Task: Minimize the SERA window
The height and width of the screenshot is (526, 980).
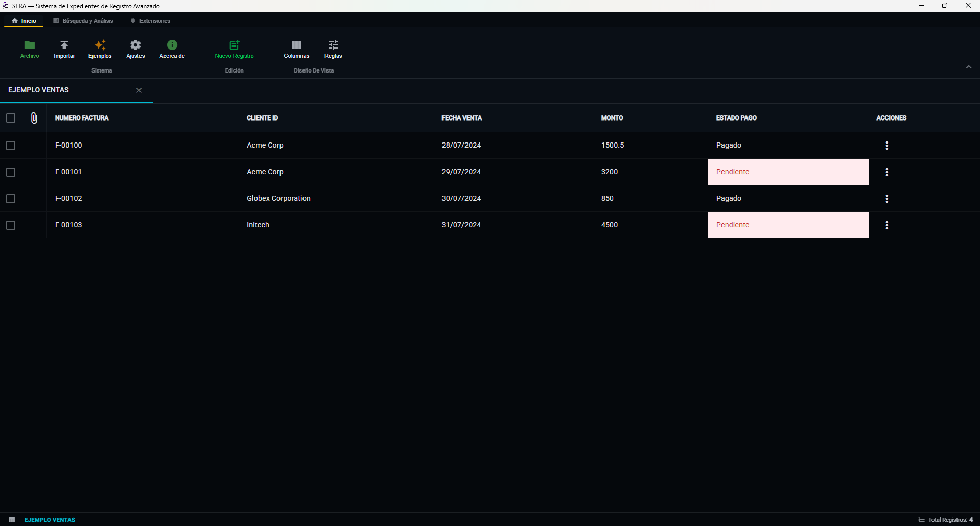Action: click(922, 6)
